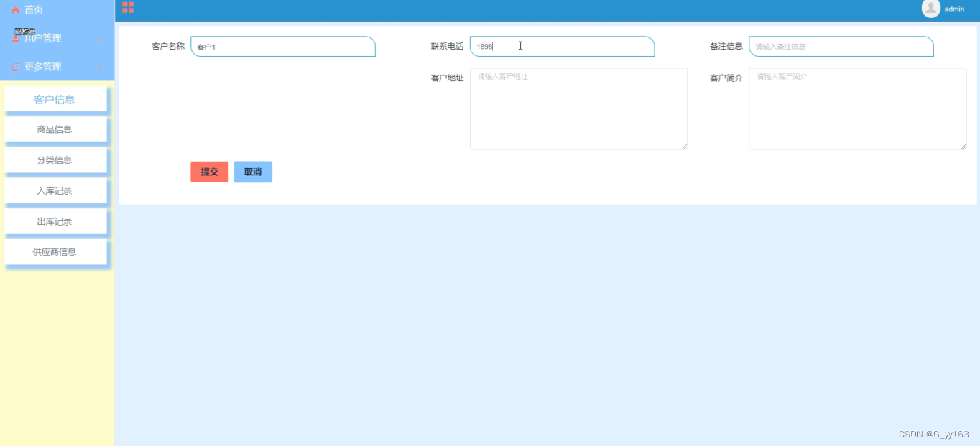Grab the 客户简介 textarea resize handle
Screen dimensions: 980x446
pos(963,146)
